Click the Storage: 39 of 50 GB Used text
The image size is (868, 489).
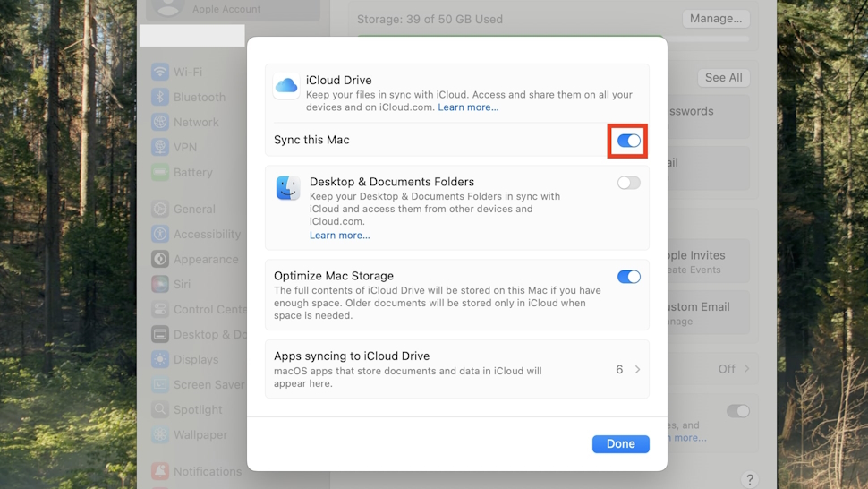coord(430,20)
